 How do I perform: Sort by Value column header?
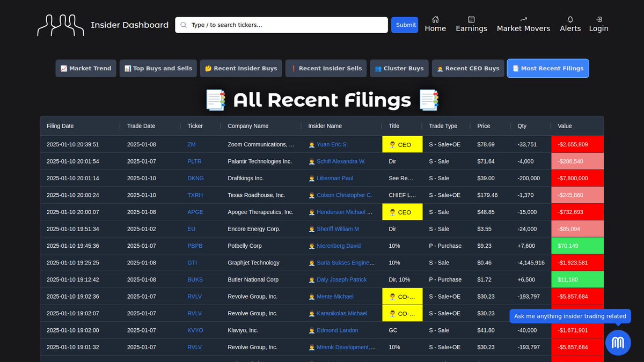565,126
